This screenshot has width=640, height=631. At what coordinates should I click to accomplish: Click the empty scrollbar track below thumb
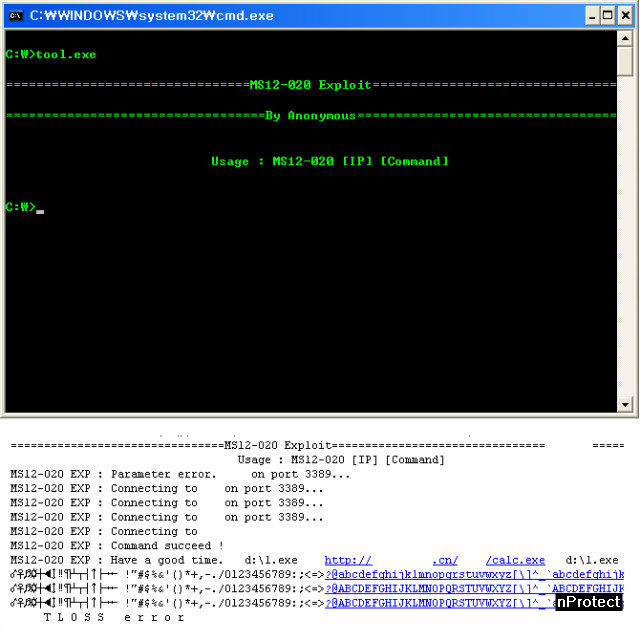tap(625, 240)
